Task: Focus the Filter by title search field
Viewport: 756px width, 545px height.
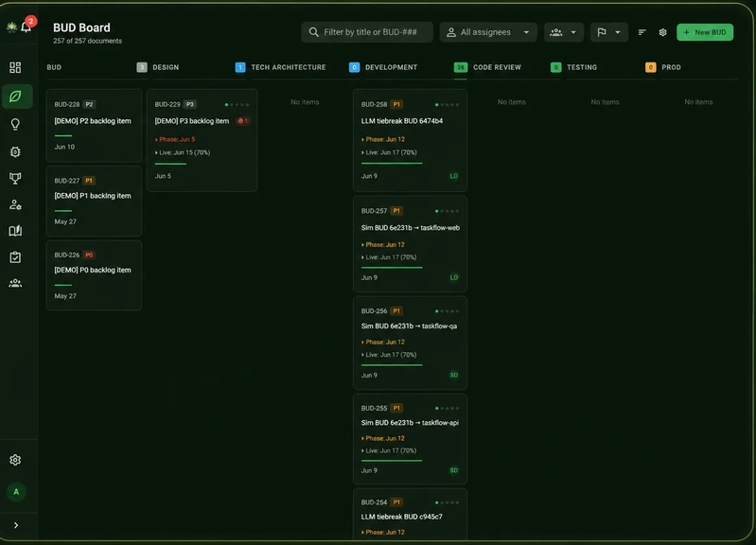Action: tap(367, 32)
